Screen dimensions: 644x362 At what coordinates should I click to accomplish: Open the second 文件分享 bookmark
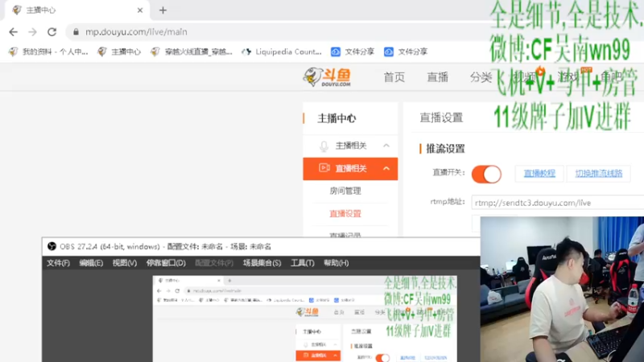click(x=406, y=51)
